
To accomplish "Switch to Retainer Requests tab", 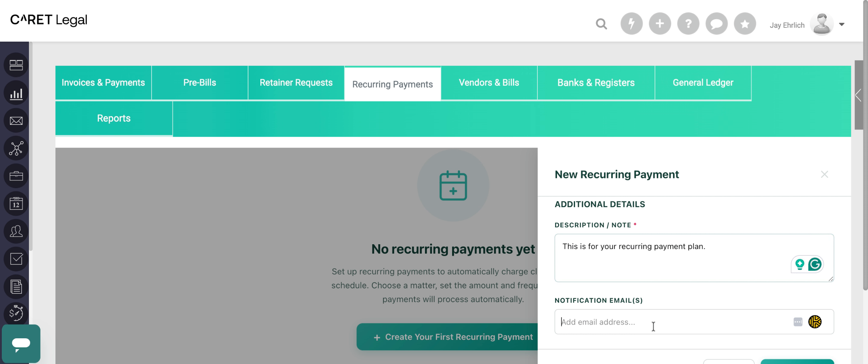I will click(x=296, y=82).
